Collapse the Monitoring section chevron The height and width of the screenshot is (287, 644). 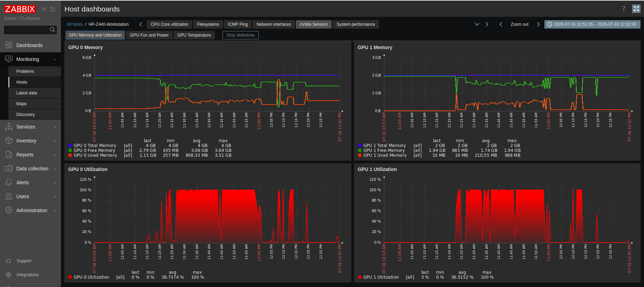tap(55, 60)
